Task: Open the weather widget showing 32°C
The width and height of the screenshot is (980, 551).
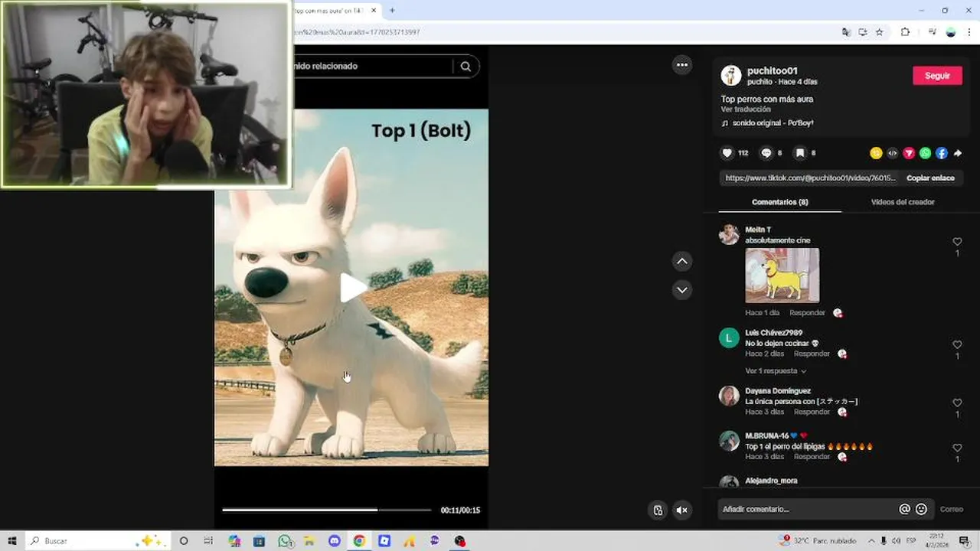Action: coord(817,541)
